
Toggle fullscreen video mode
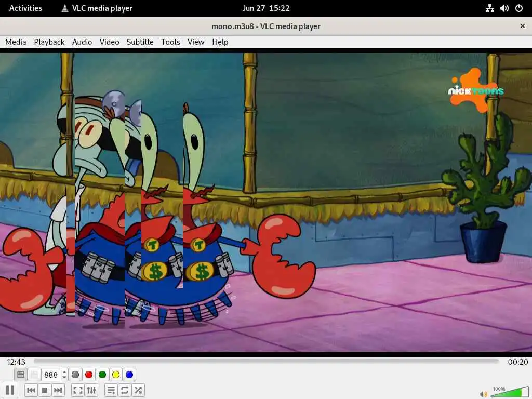click(78, 390)
